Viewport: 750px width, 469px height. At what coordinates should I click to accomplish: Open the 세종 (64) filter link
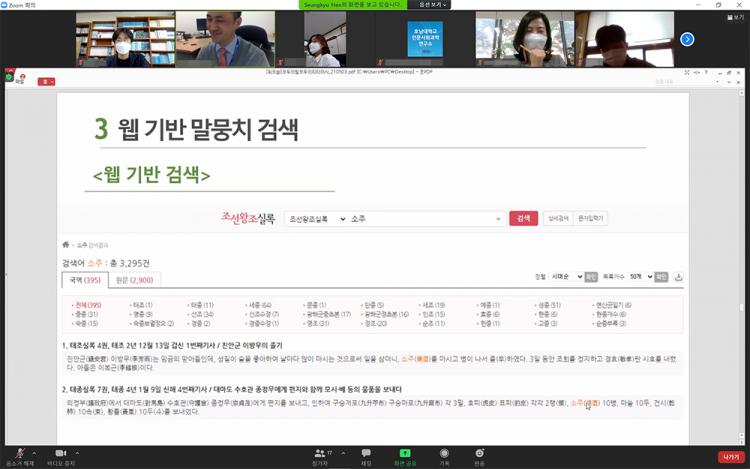(x=260, y=304)
